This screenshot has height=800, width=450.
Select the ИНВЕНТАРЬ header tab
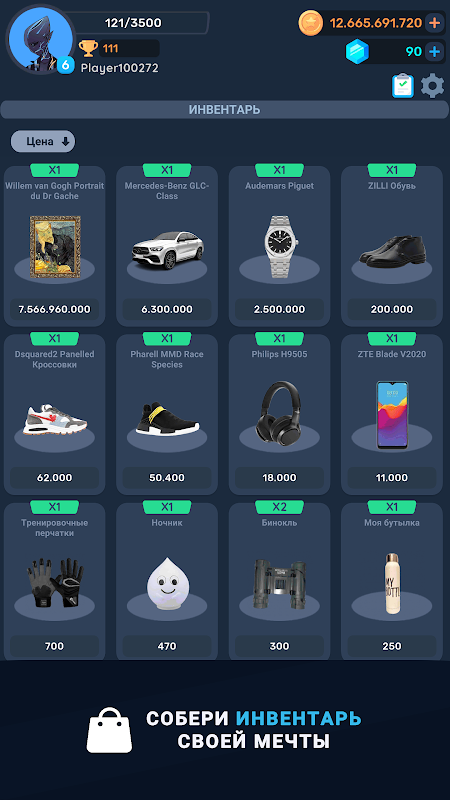point(224,110)
